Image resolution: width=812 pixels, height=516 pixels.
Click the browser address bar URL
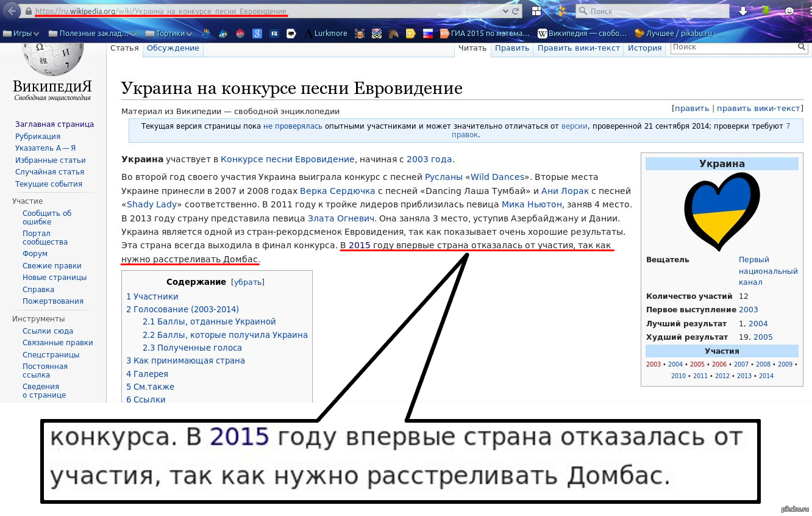(x=161, y=11)
